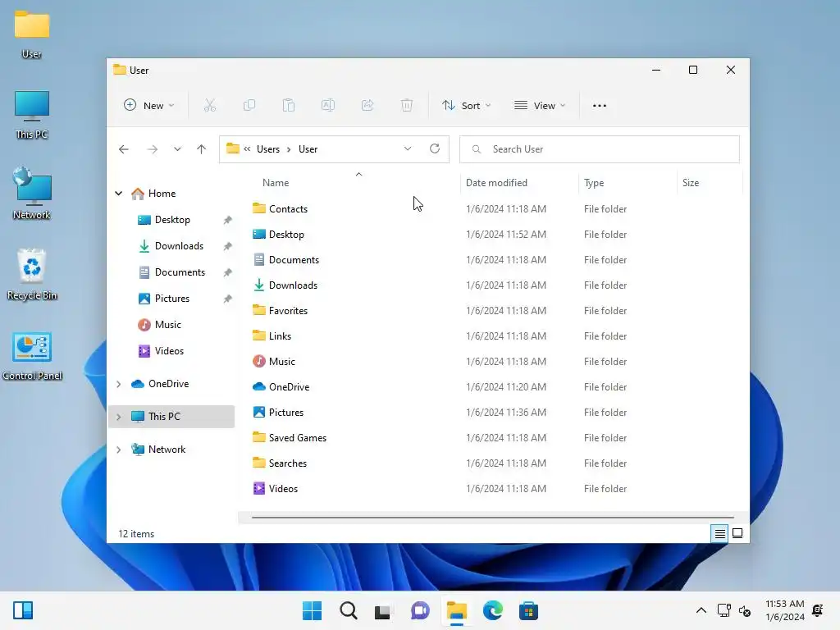Select This PC desktop icon

click(x=32, y=115)
